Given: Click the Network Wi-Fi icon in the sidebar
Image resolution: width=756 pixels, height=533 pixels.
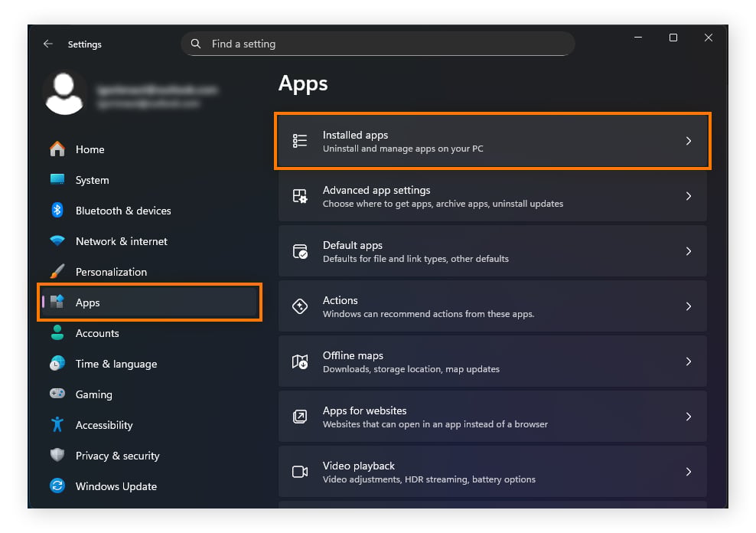Looking at the screenshot, I should 57,240.
